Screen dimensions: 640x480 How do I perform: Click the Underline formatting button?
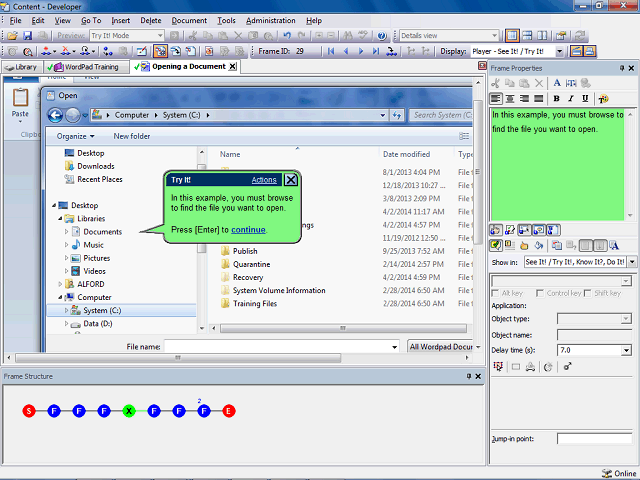pyautogui.click(x=585, y=98)
